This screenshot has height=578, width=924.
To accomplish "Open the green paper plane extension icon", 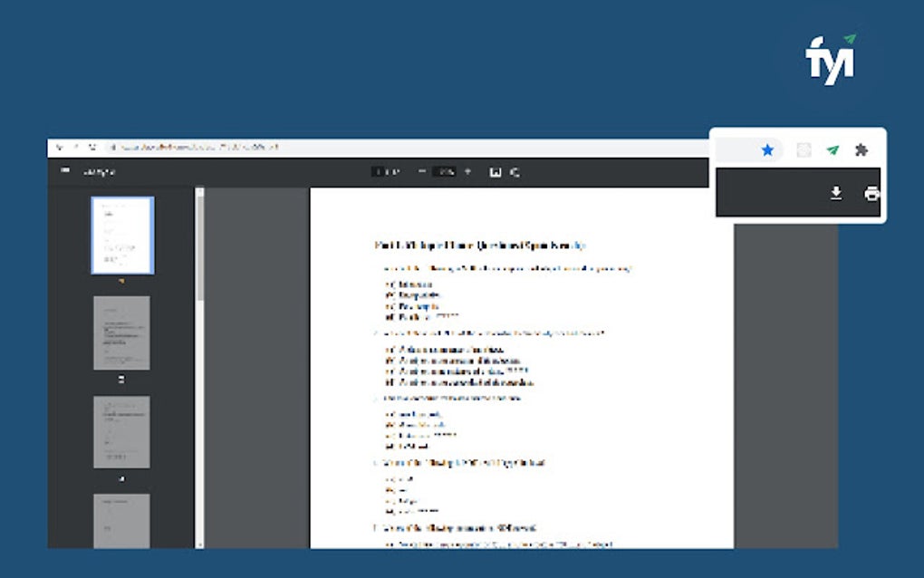I will [834, 149].
